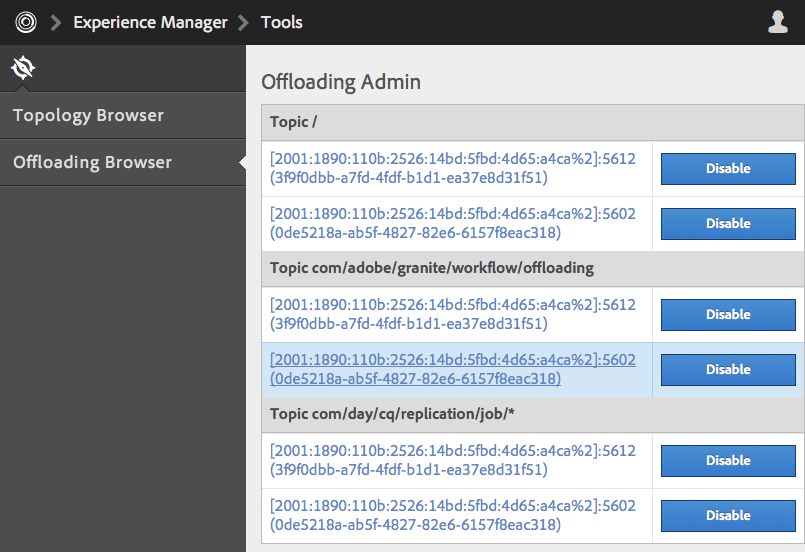Disable port 5612 instance for Topic /
The height and width of the screenshot is (552, 805).
coord(728,169)
